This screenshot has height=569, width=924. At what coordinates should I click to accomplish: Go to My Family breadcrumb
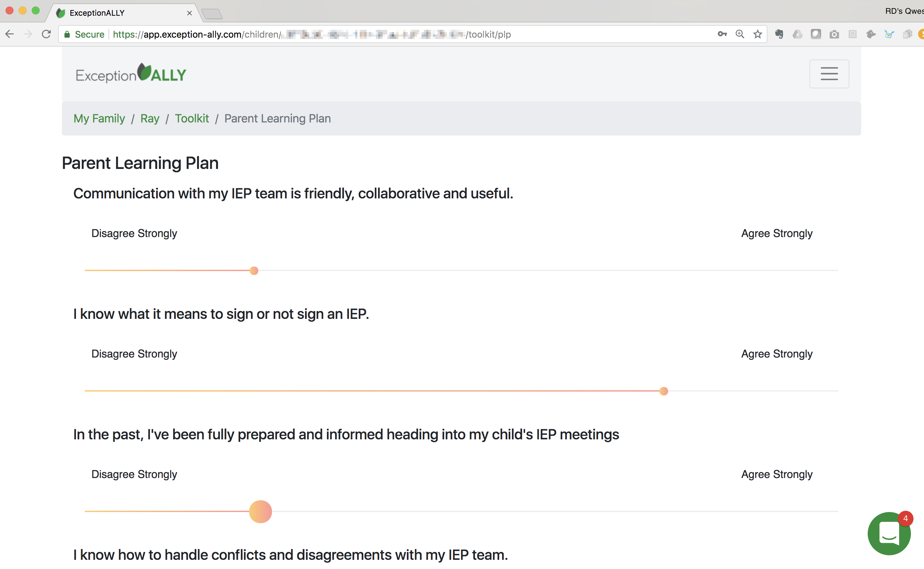tap(99, 119)
